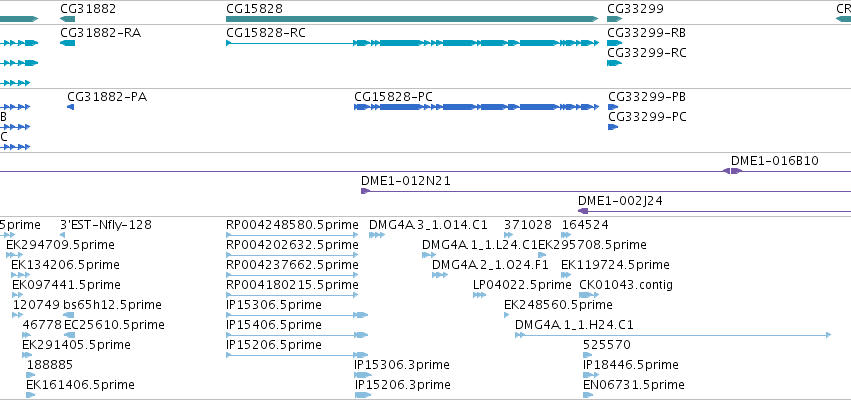Click the 525570 EST glyph
The height and width of the screenshot is (400, 851).
(x=588, y=355)
